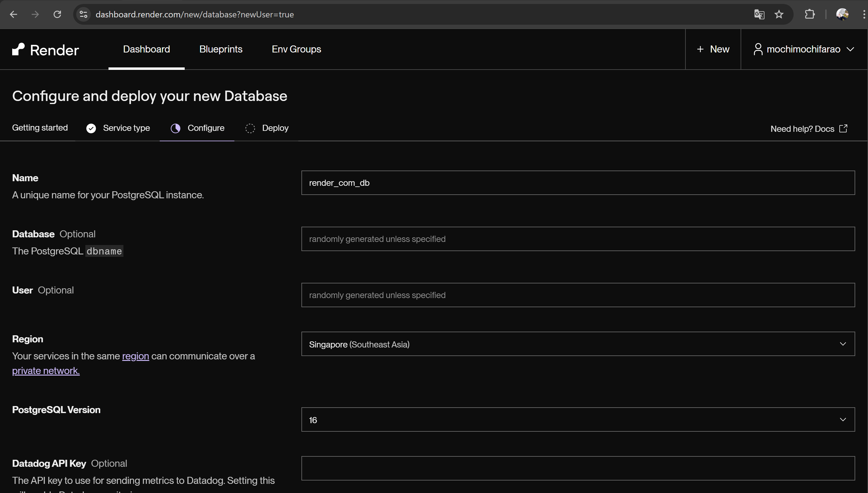Screen dimensions: 868x493
Task: Click the New button
Action: [713, 49]
